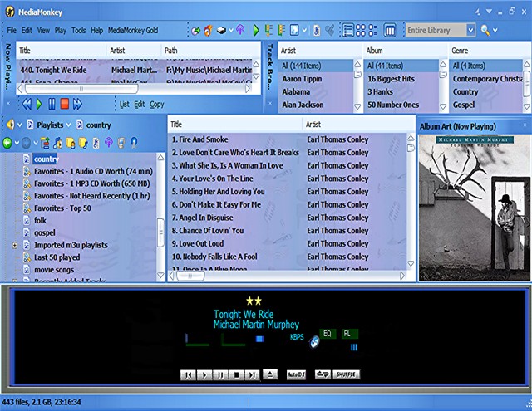The height and width of the screenshot is (411, 532).
Task: Close the Album Art panel
Action: coord(525,125)
